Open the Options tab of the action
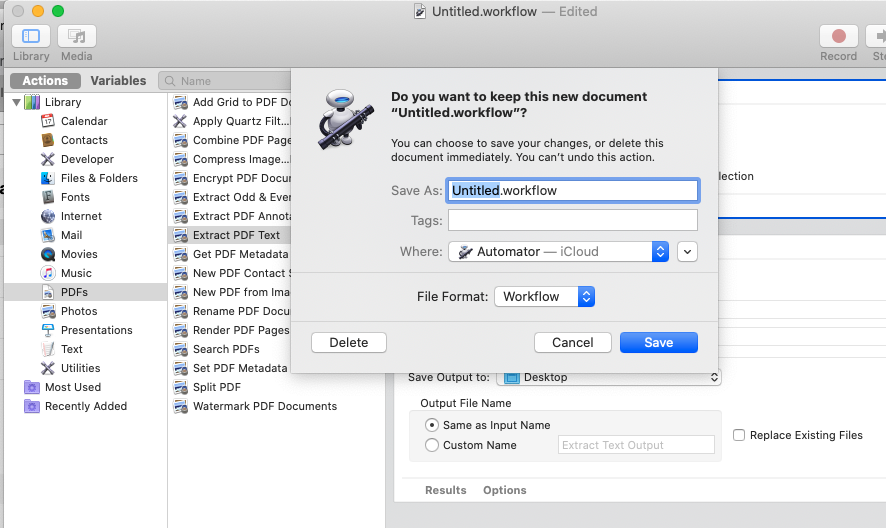This screenshot has height=528, width=886. [x=504, y=490]
